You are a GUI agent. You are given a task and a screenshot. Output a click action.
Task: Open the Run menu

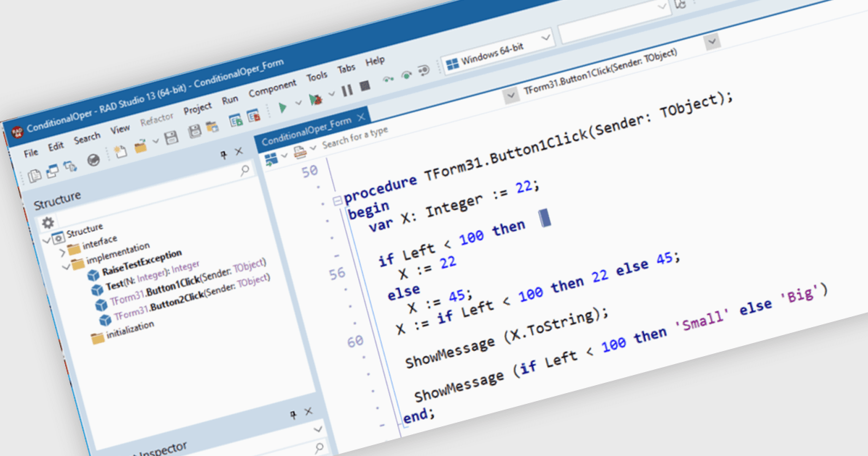[230, 99]
